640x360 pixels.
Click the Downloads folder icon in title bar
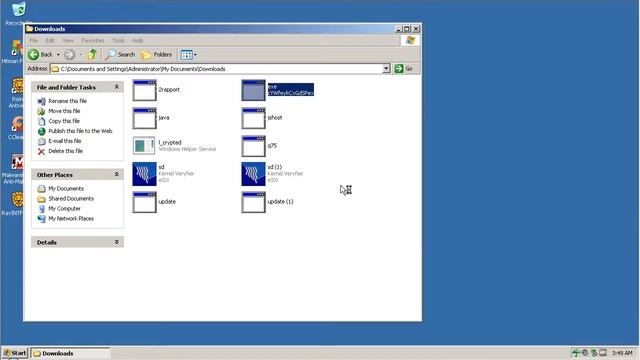[29, 29]
